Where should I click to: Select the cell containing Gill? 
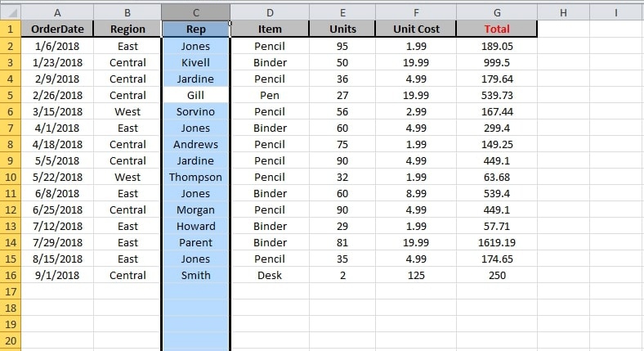pos(195,95)
